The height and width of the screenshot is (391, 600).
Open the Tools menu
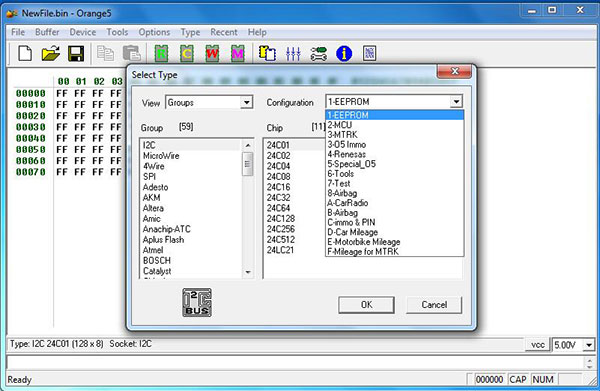pos(117,32)
